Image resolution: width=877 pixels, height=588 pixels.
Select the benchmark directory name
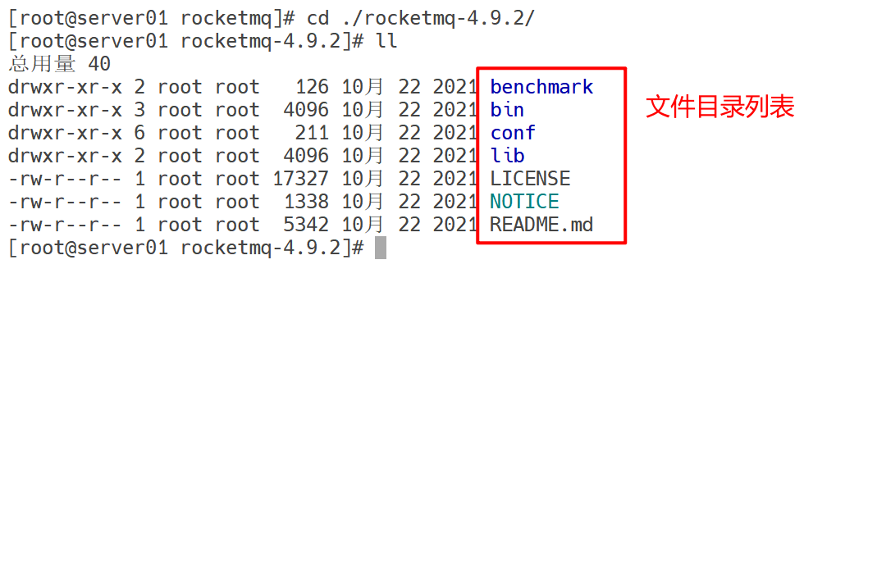click(541, 87)
